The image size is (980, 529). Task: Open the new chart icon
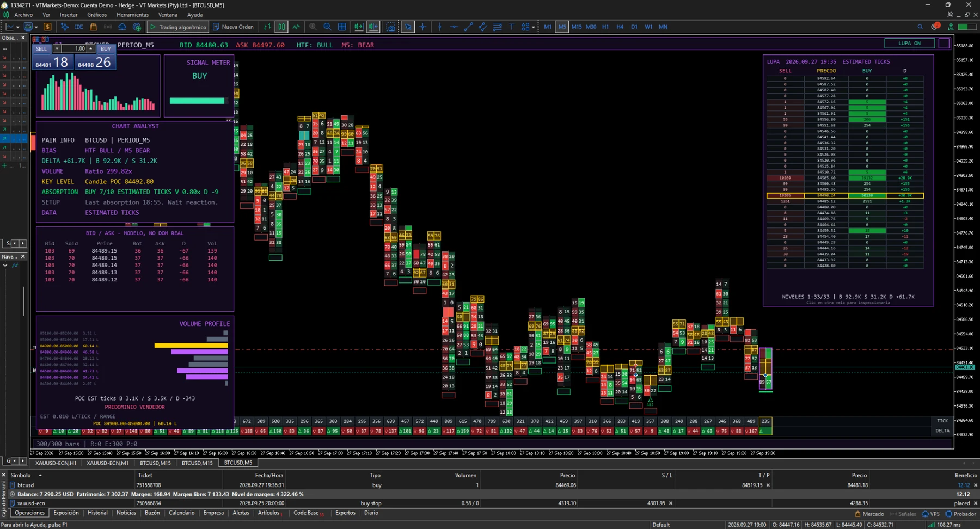(9, 27)
